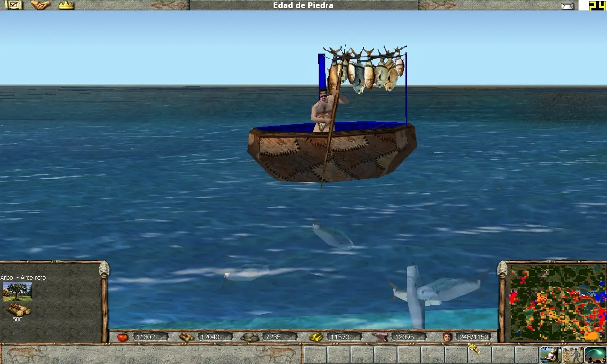Click the wood logs resource icon
The width and height of the screenshot is (607, 364).
point(186,337)
